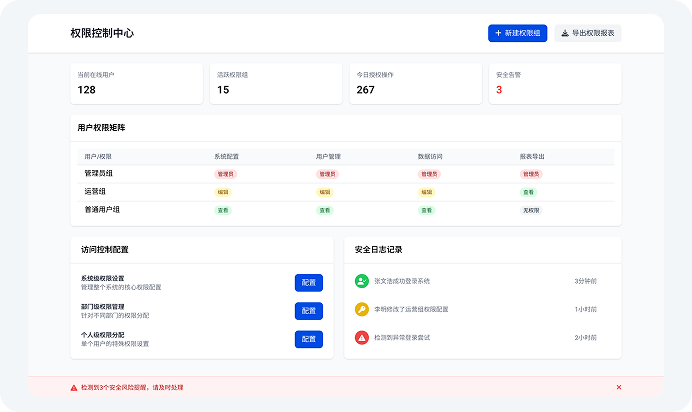This screenshot has width=692, height=412.
Task: Click 普通用户组 查看 badge under 数据访问
Action: [426, 210]
